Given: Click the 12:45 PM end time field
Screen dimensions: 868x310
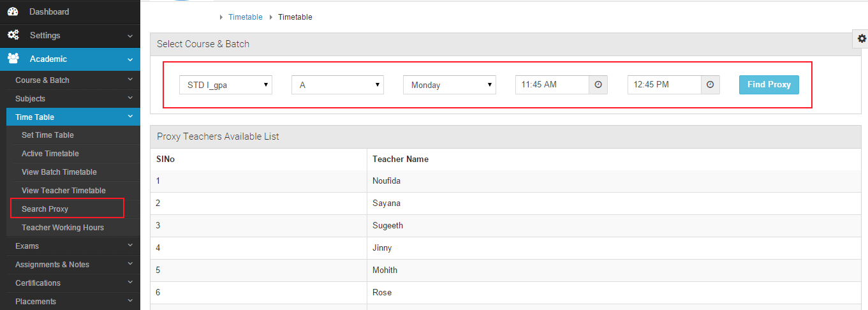Looking at the screenshot, I should tap(665, 85).
